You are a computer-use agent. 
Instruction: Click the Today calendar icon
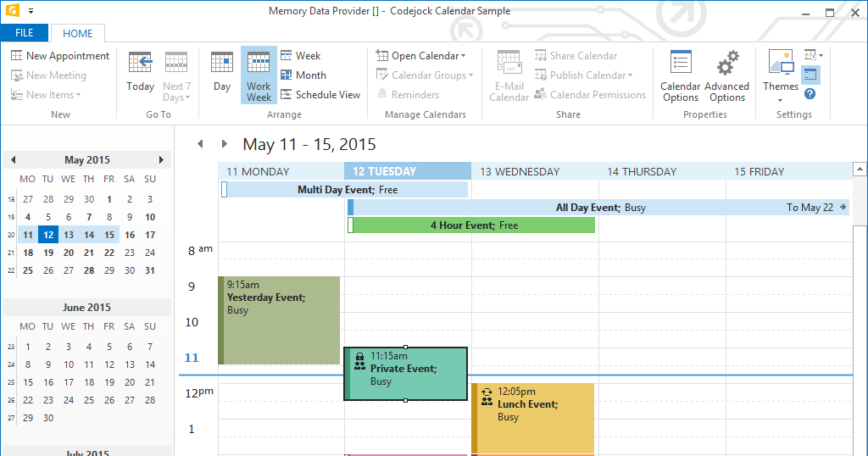coord(140,71)
